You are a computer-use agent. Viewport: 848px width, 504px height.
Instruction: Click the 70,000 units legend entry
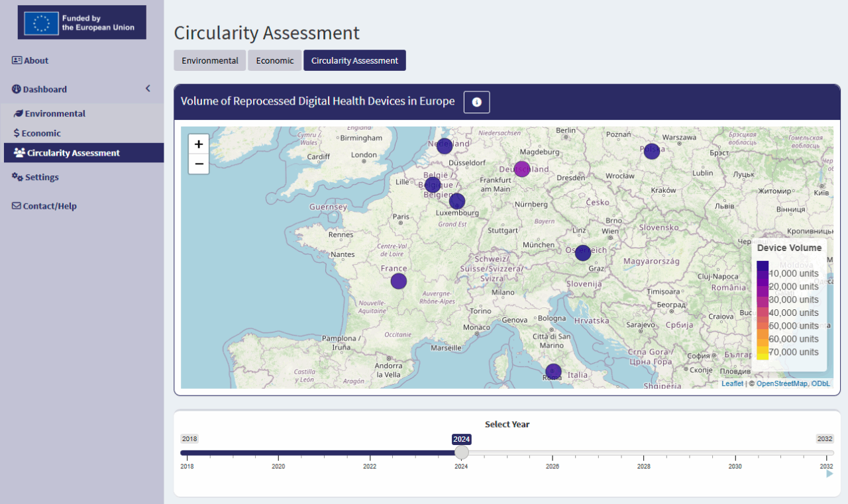coord(794,352)
